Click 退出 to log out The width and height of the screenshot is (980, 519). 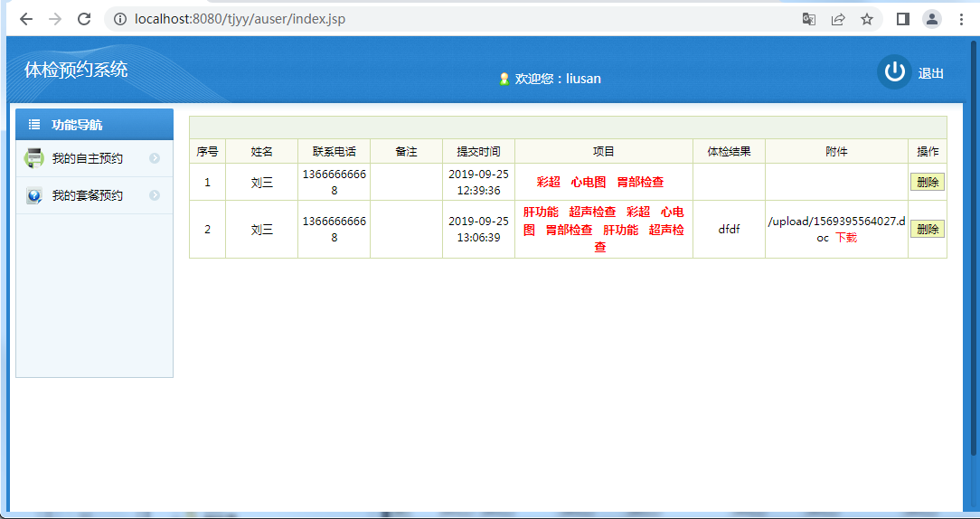930,73
